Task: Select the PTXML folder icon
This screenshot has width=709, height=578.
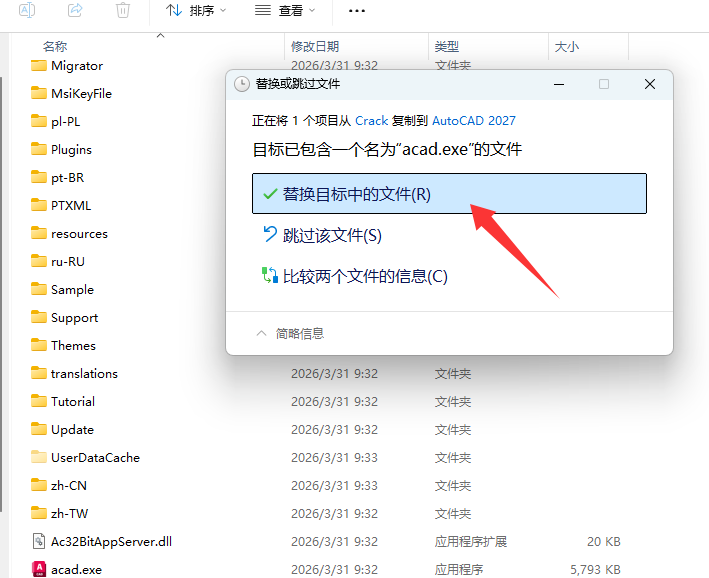Action: [39, 205]
